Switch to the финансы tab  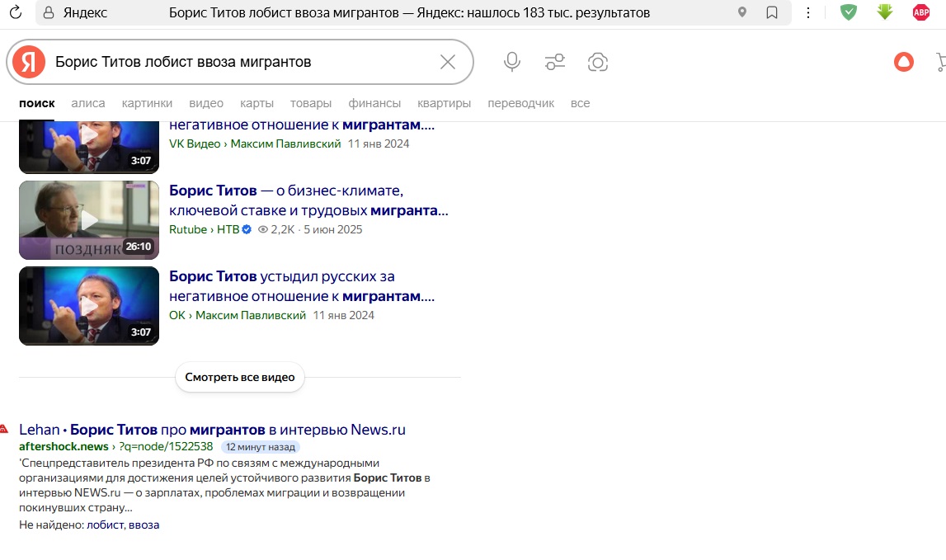374,103
